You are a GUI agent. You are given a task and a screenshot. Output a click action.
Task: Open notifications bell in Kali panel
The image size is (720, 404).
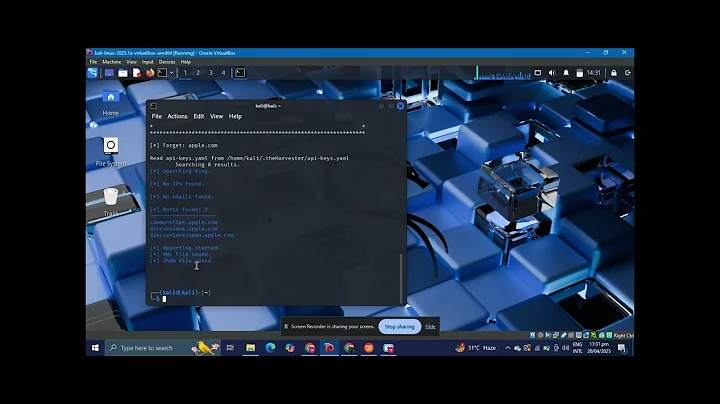(x=566, y=73)
